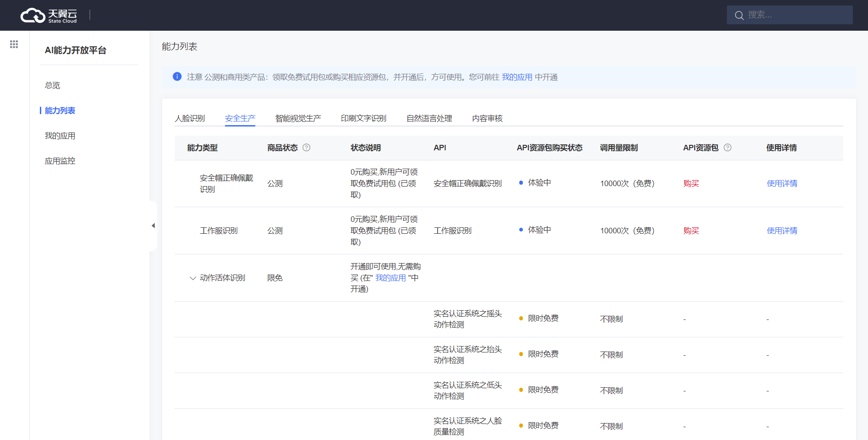868x440 pixels.
Task: Open 使用详情 for 安全帽正确佩戴识别
Action: 782,183
